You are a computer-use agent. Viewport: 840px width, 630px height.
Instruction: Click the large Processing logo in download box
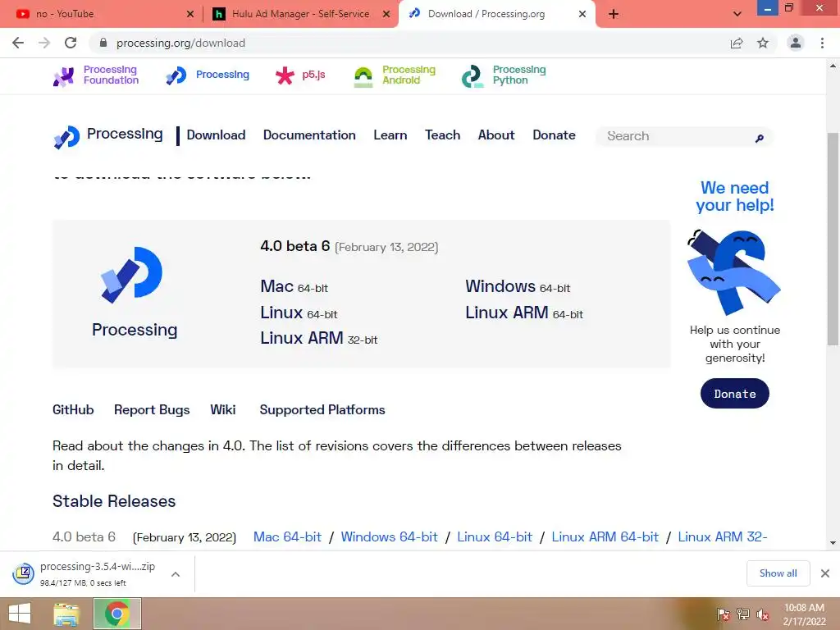[x=132, y=275]
